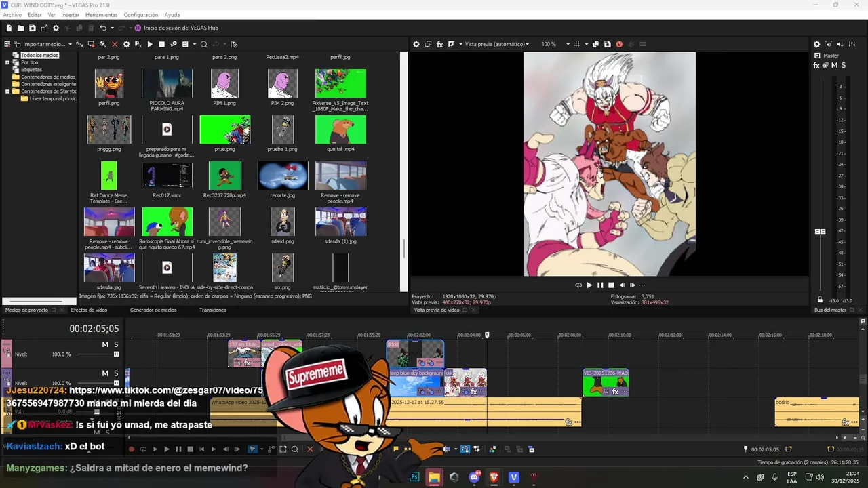
Task: Open preview window settings gear
Action: pyautogui.click(x=416, y=44)
